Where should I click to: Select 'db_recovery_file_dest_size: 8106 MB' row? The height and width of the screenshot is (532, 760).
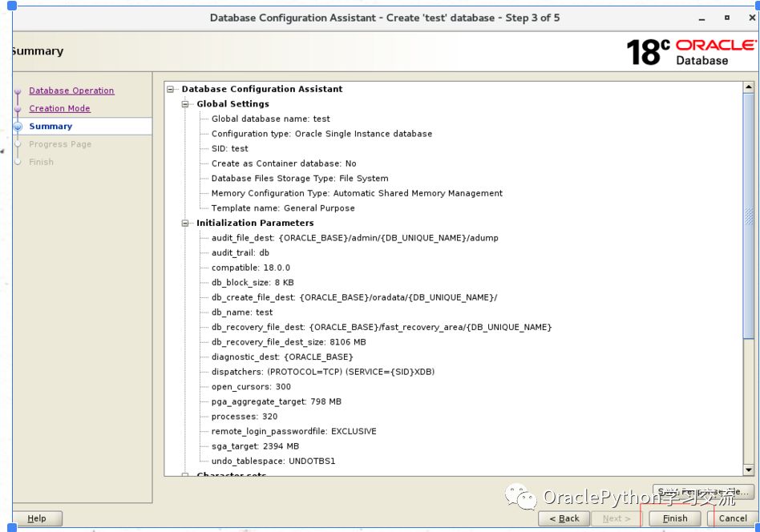(289, 343)
